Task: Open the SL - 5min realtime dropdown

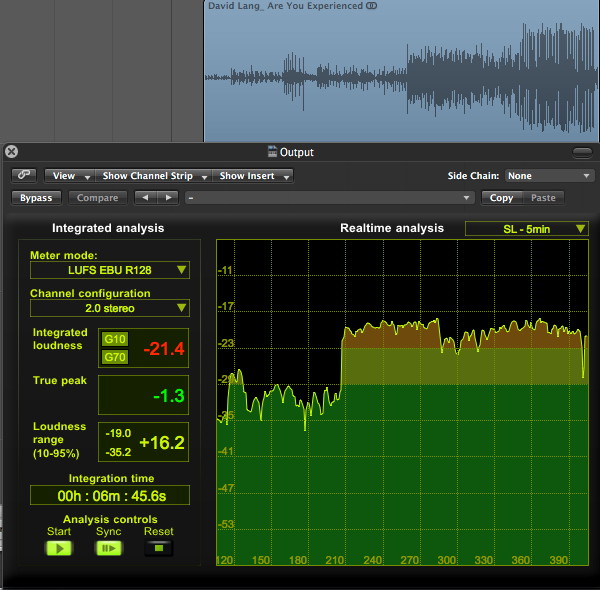Action: tap(527, 229)
